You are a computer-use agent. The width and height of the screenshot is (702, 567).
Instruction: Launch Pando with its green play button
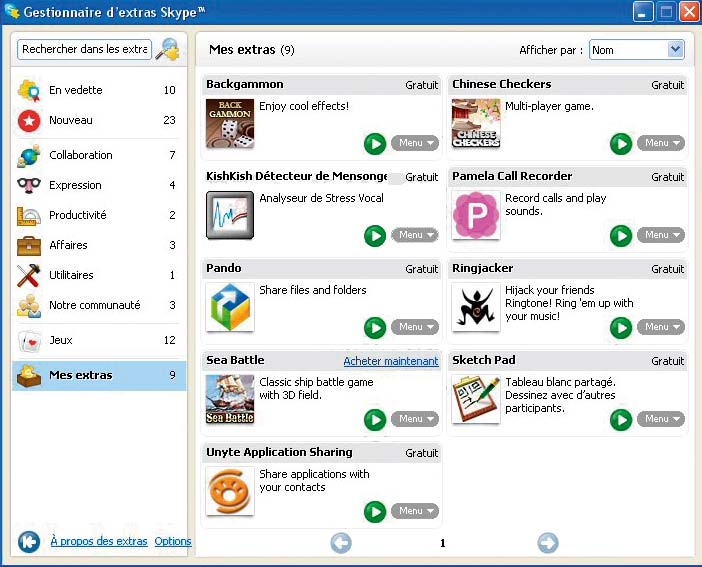(x=375, y=328)
